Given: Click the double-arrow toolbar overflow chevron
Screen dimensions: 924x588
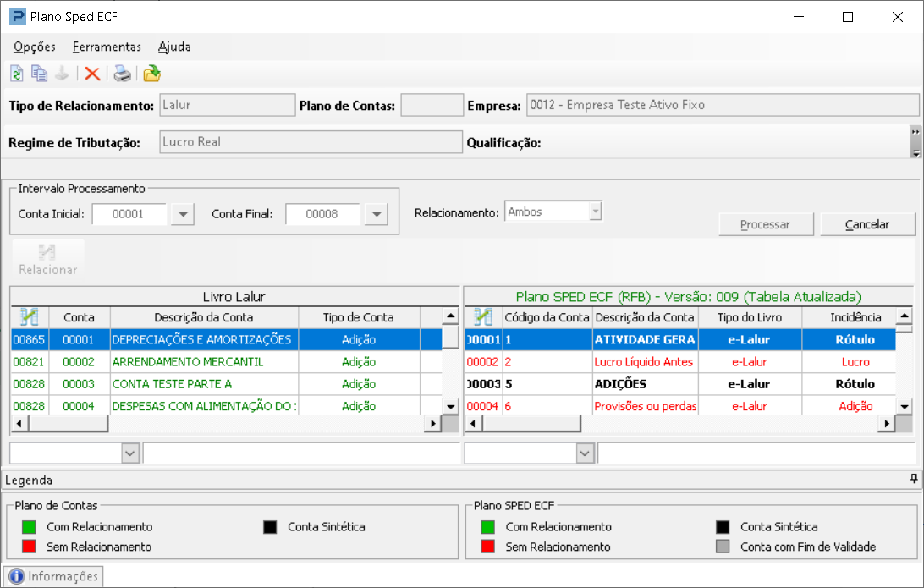Looking at the screenshot, I should (916, 132).
